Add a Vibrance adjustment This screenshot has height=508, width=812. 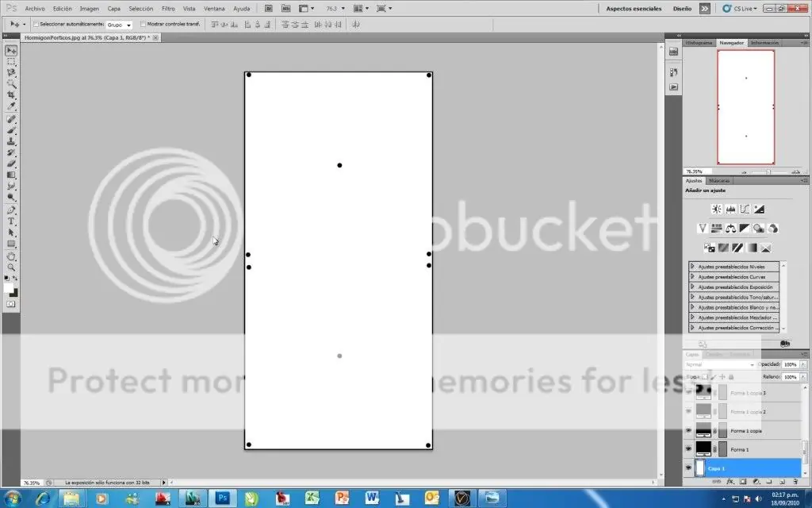coord(703,228)
